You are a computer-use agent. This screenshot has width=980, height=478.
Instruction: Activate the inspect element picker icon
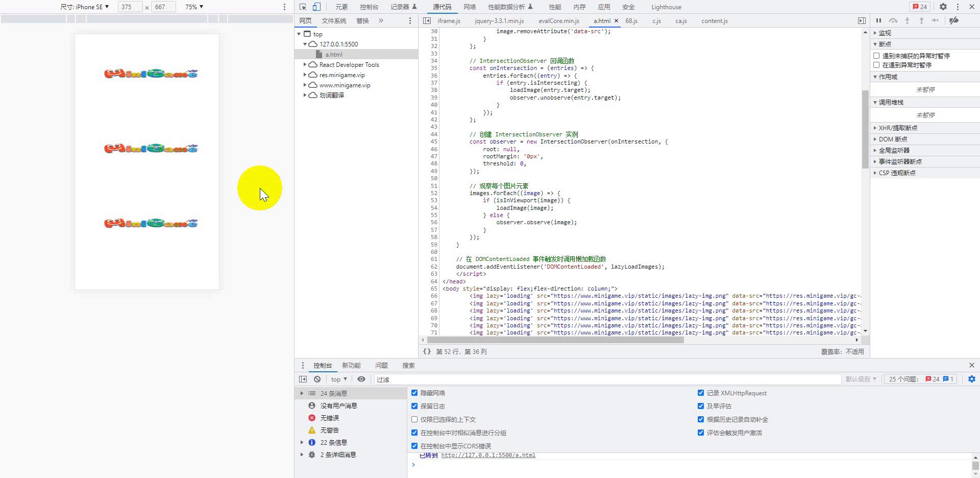pyautogui.click(x=303, y=7)
